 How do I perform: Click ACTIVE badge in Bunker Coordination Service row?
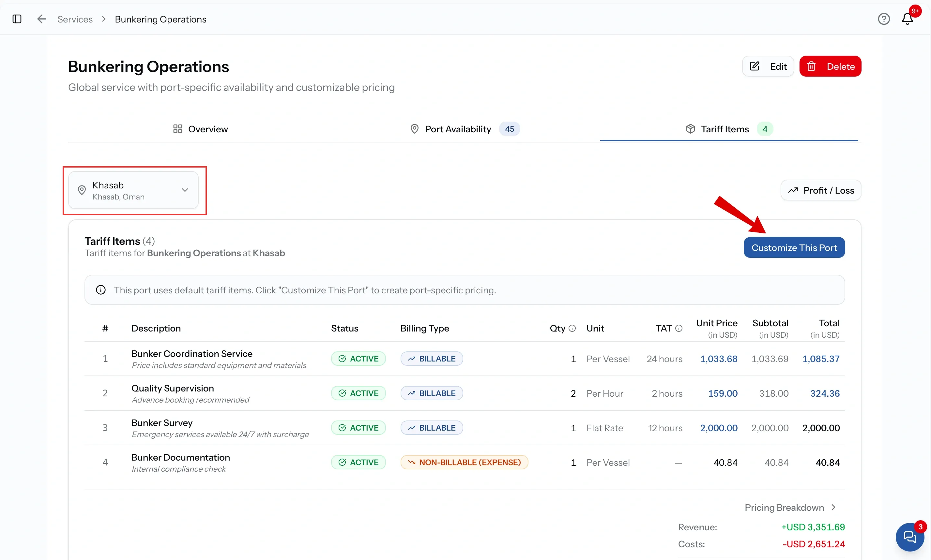(x=358, y=359)
